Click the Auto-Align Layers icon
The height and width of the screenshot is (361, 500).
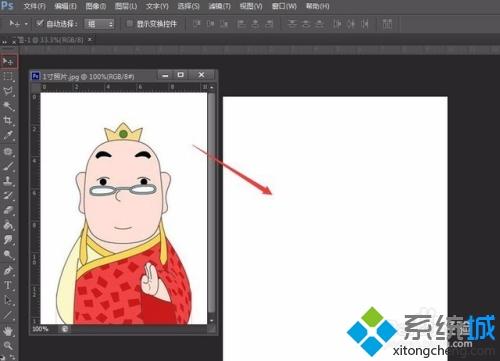click(387, 24)
